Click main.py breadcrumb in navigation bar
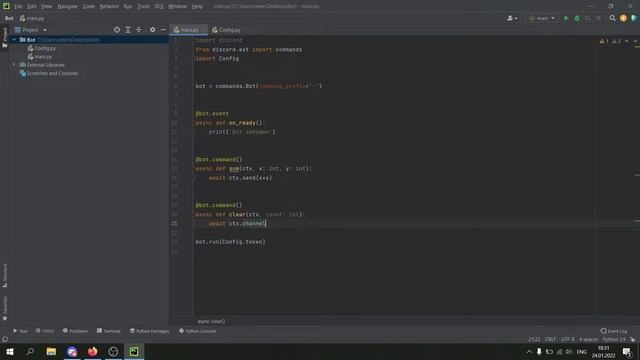This screenshot has width=640, height=360. [32, 18]
